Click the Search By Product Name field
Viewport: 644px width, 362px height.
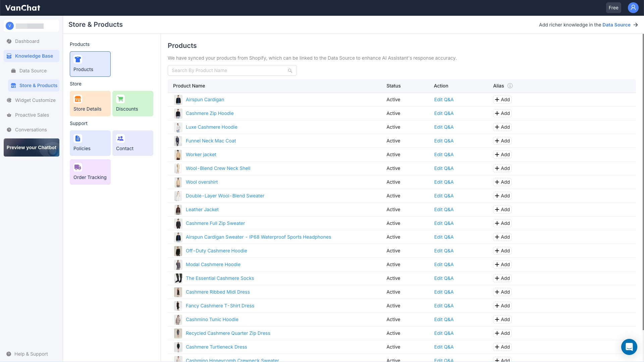pyautogui.click(x=228, y=70)
